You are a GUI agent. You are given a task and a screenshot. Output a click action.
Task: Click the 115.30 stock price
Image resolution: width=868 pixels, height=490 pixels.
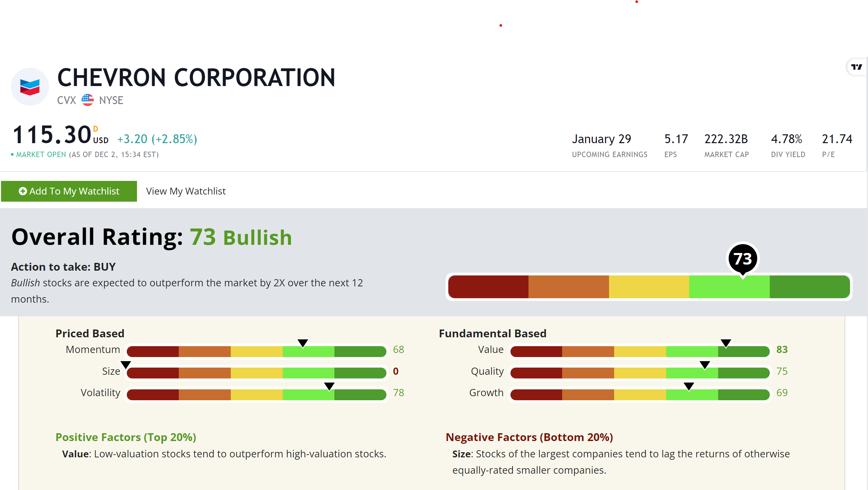[x=52, y=135]
